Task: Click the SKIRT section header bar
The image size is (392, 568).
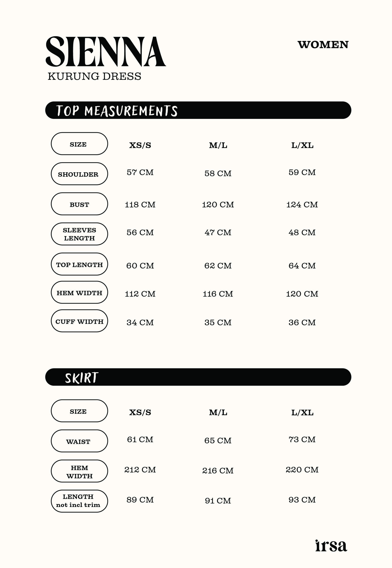Action: pos(198,377)
